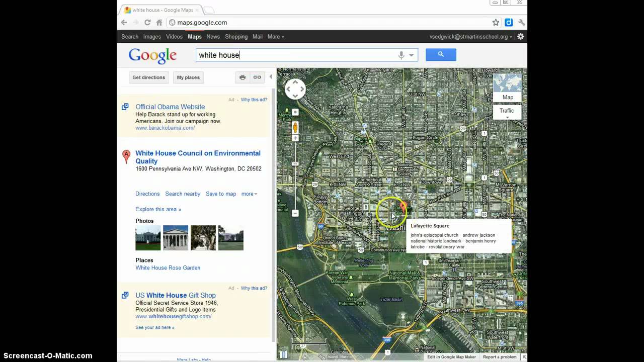Open first White House photo thumbnail

pos(148,238)
